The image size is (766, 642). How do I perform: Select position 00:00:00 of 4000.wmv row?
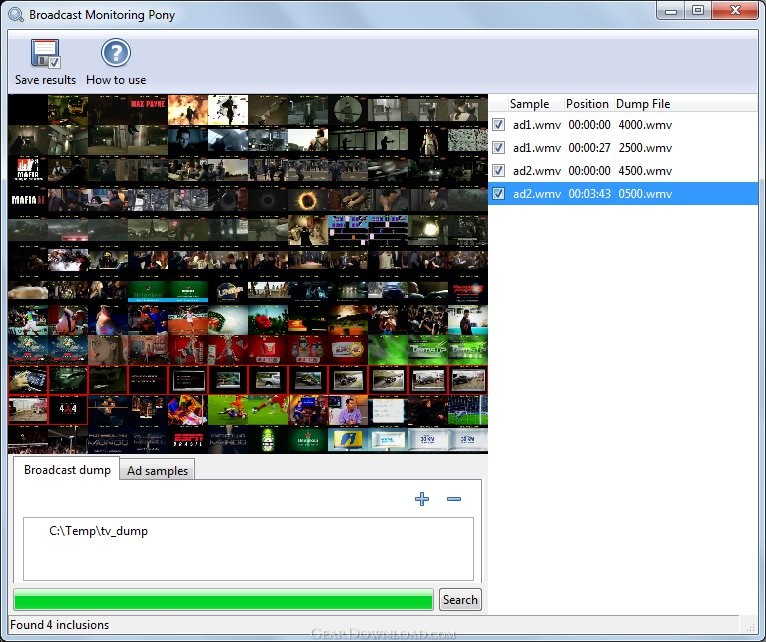pyautogui.click(x=589, y=125)
